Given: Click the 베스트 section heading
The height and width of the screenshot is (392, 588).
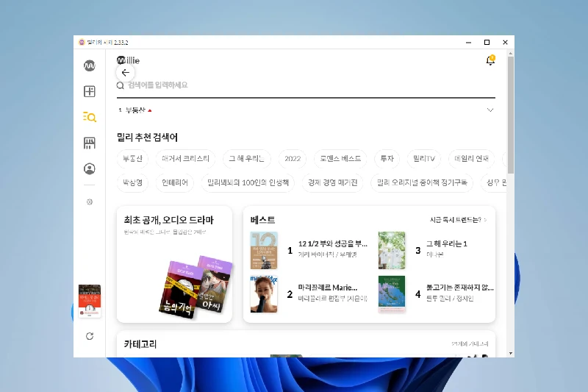Looking at the screenshot, I should coord(263,220).
